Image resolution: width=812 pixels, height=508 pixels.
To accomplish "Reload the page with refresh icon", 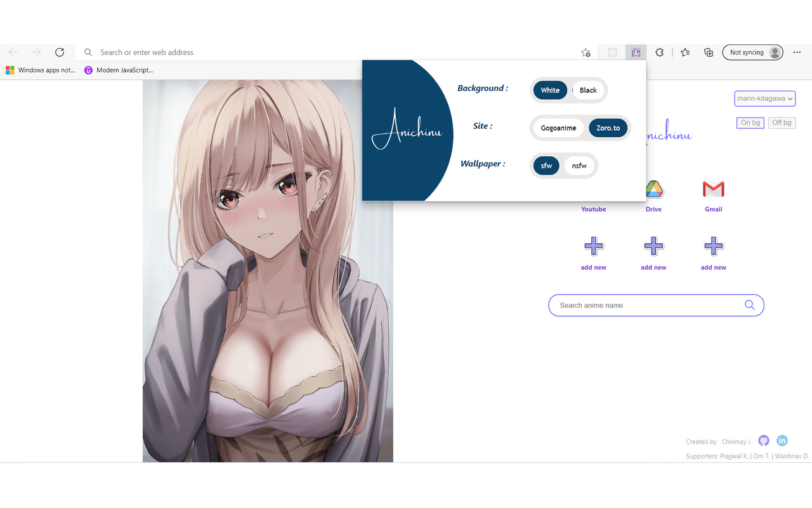I will coord(60,52).
